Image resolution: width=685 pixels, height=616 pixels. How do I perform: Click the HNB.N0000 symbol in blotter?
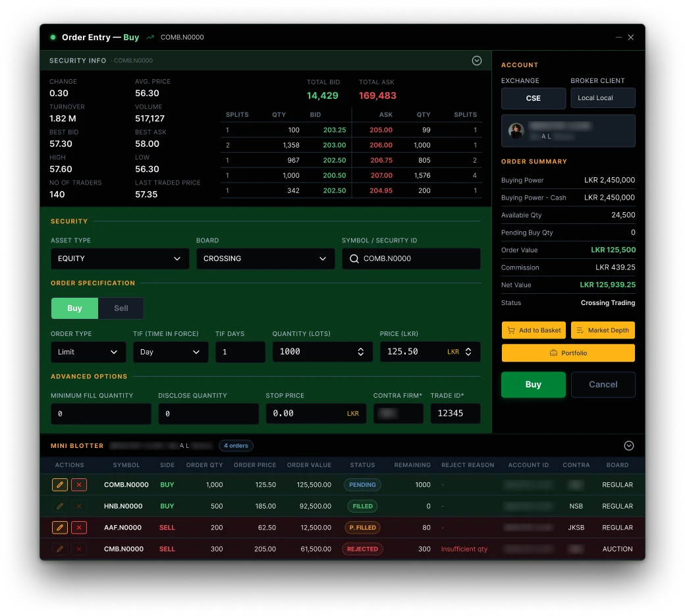click(123, 506)
